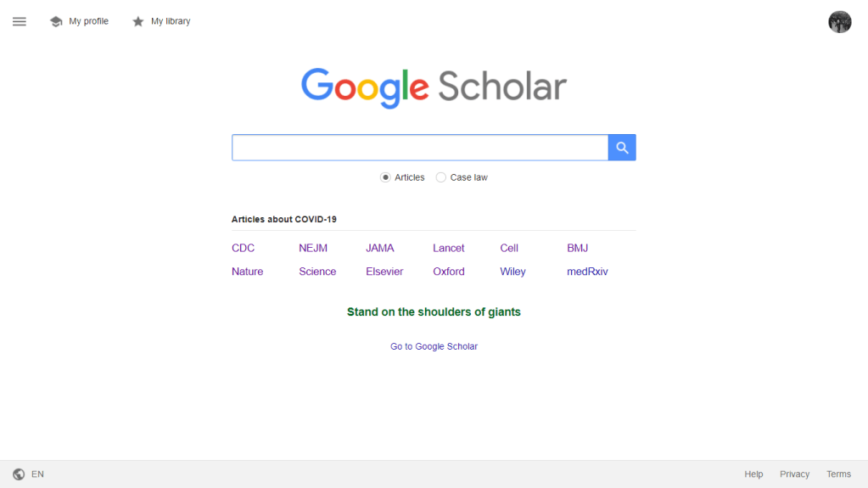The image size is (868, 488).
Task: Open the Help footer link
Action: [753, 474]
